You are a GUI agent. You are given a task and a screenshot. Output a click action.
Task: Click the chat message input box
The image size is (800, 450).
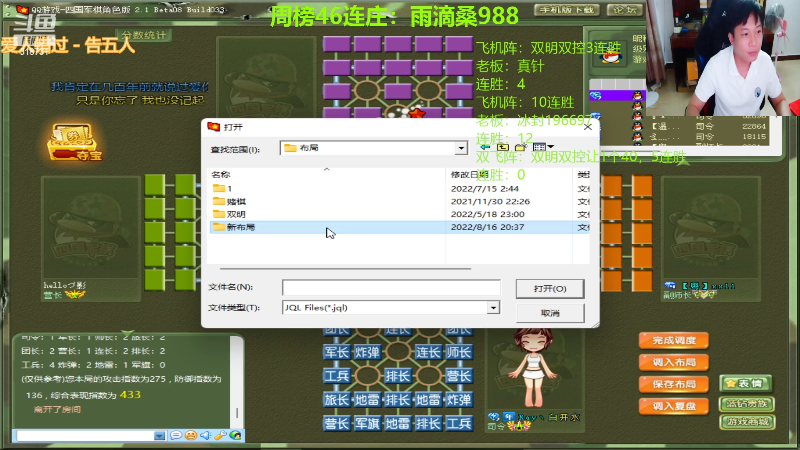pos(85,436)
